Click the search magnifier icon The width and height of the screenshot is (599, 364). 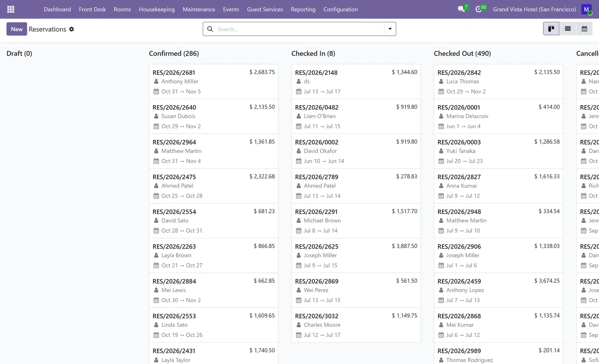coord(210,29)
